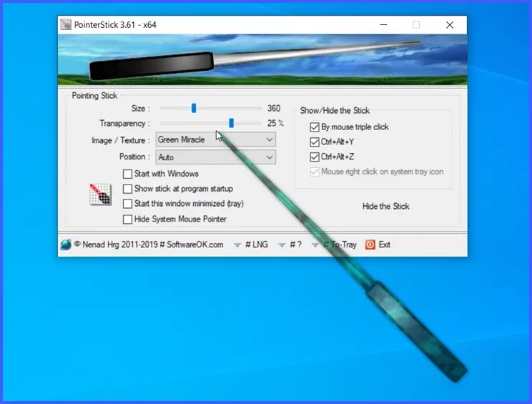Click the pointer stick grid icon

(100, 194)
